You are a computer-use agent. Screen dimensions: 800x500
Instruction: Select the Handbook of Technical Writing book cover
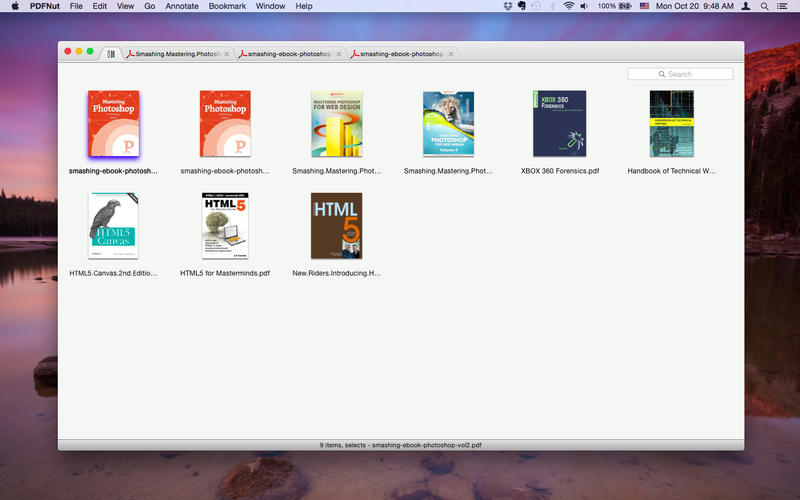pos(671,124)
